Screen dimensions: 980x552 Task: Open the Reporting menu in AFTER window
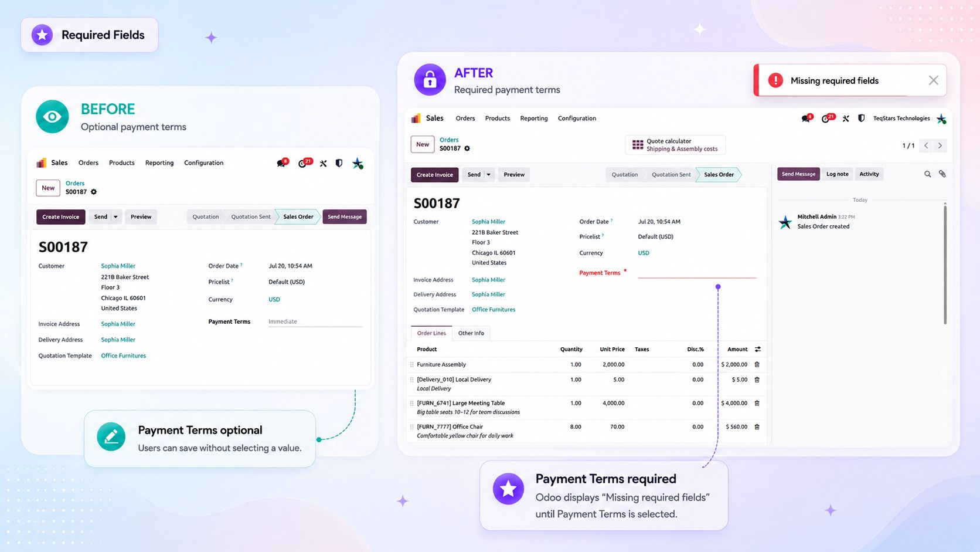pyautogui.click(x=534, y=118)
